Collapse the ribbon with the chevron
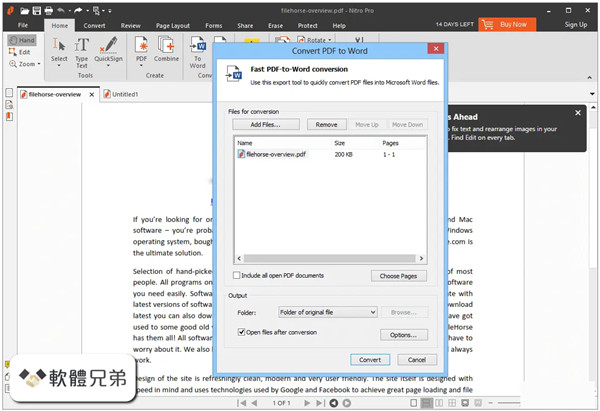This screenshot has height=411, width=600. point(589,78)
